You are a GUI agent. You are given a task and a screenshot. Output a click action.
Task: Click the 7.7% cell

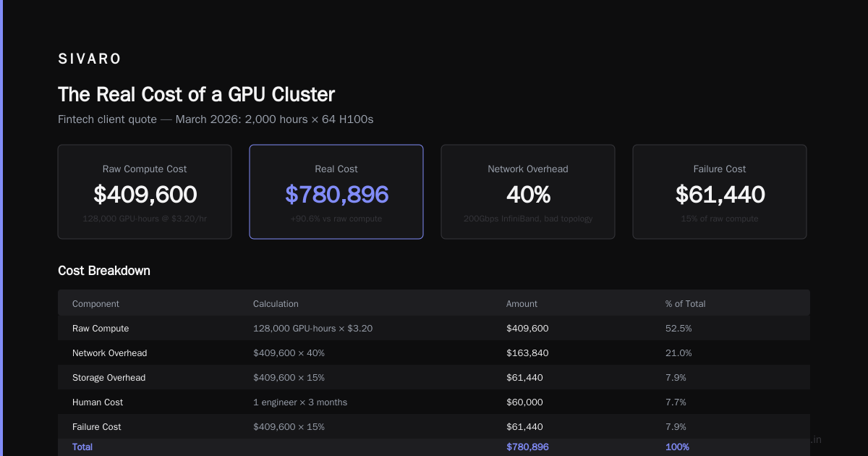click(x=676, y=402)
